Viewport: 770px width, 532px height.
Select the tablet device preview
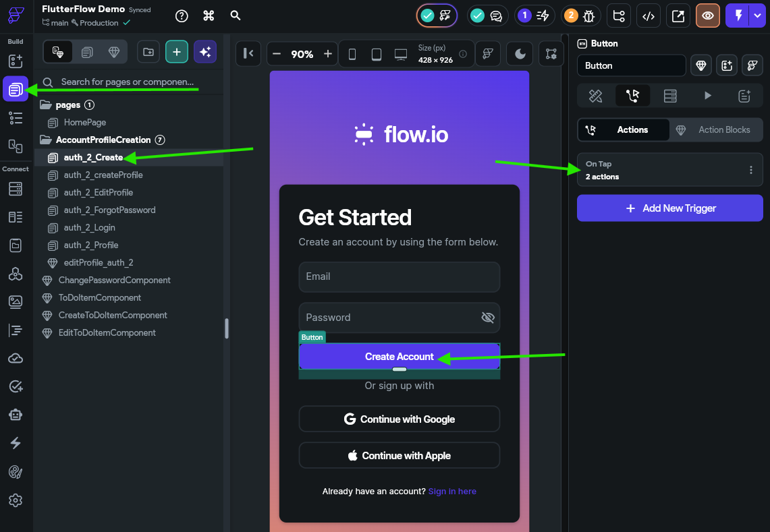(376, 54)
